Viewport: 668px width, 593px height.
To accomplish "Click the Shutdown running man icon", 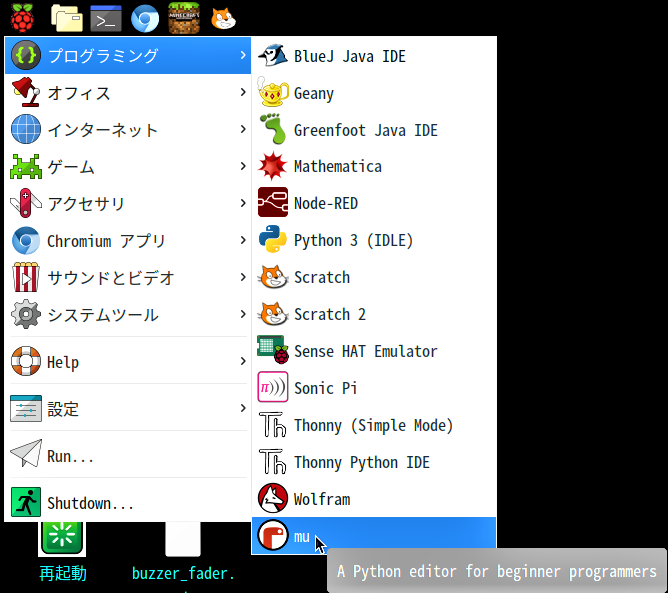I will point(26,502).
